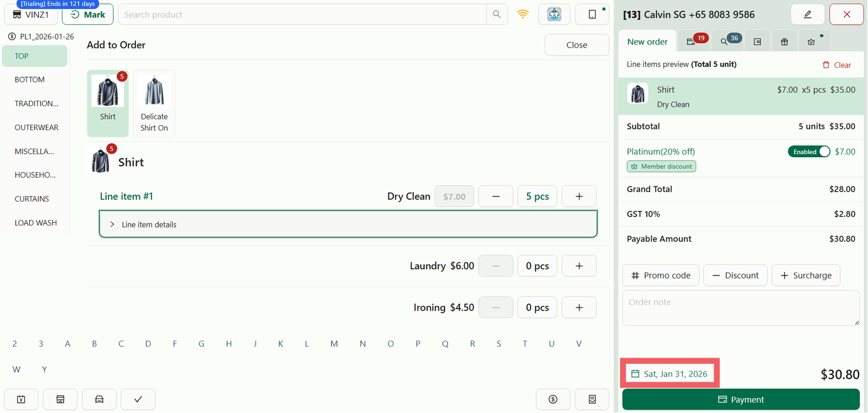Image resolution: width=868 pixels, height=413 pixels.
Task: Click the tablet device icon button
Action: click(593, 15)
